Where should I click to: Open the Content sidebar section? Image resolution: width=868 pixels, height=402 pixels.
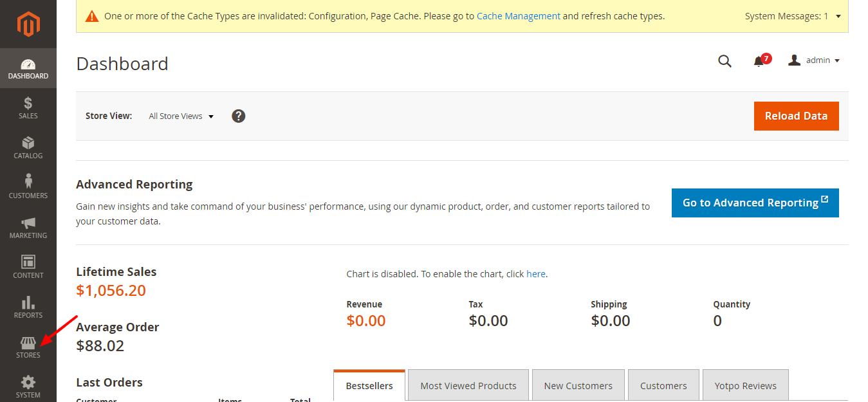pos(28,267)
